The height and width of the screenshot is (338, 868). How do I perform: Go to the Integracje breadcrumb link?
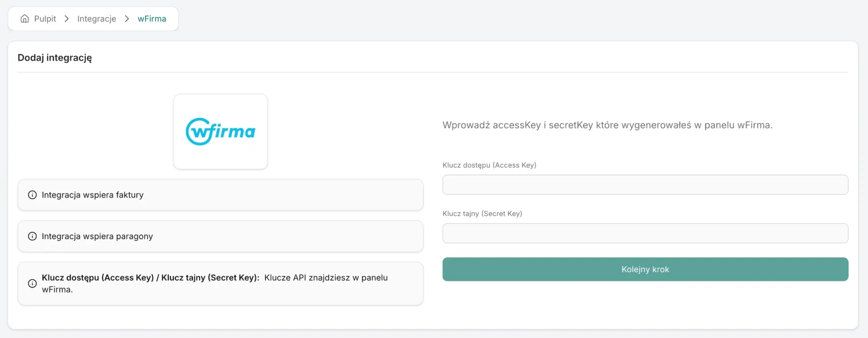pyautogui.click(x=97, y=19)
